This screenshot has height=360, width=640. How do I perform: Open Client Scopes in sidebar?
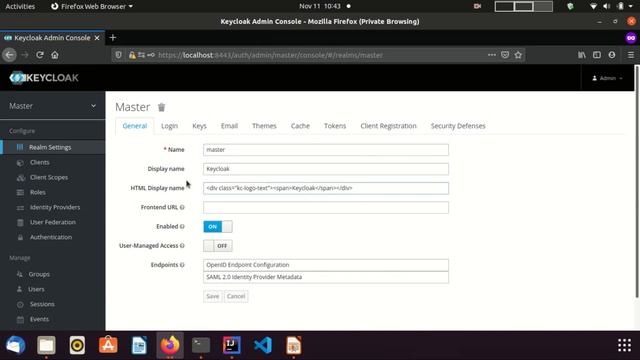(49, 178)
